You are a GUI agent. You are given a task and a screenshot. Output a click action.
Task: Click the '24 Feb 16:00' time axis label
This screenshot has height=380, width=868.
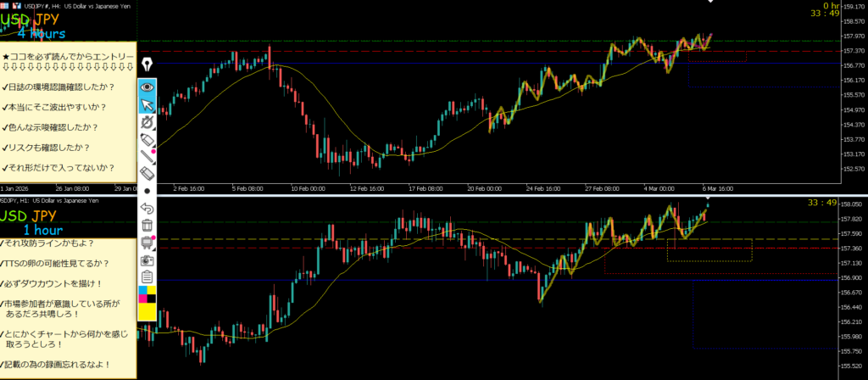(543, 189)
